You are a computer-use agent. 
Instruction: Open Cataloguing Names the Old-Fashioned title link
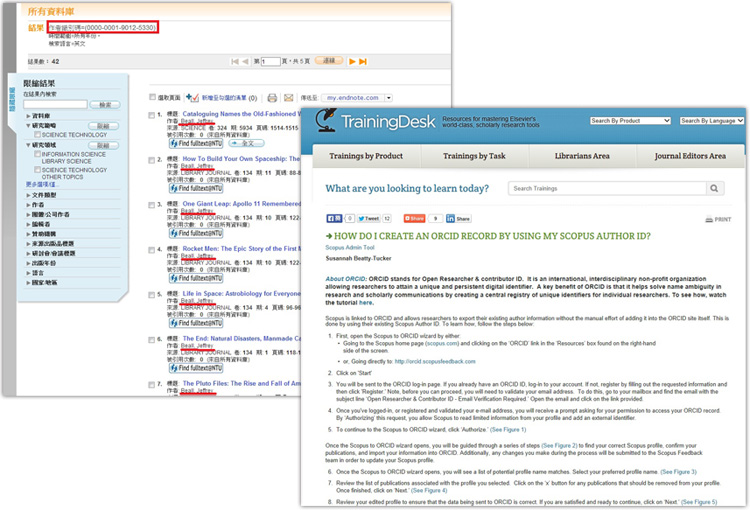click(x=241, y=114)
